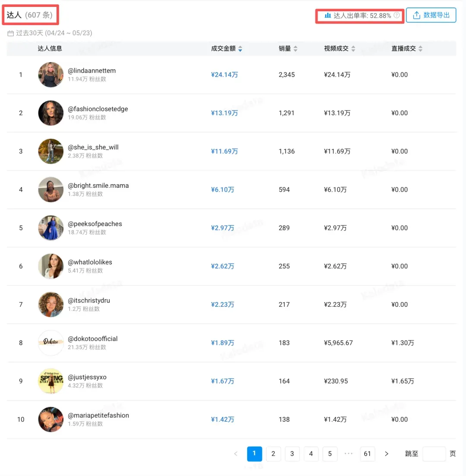Sort by 销量 column arrows

(296, 49)
